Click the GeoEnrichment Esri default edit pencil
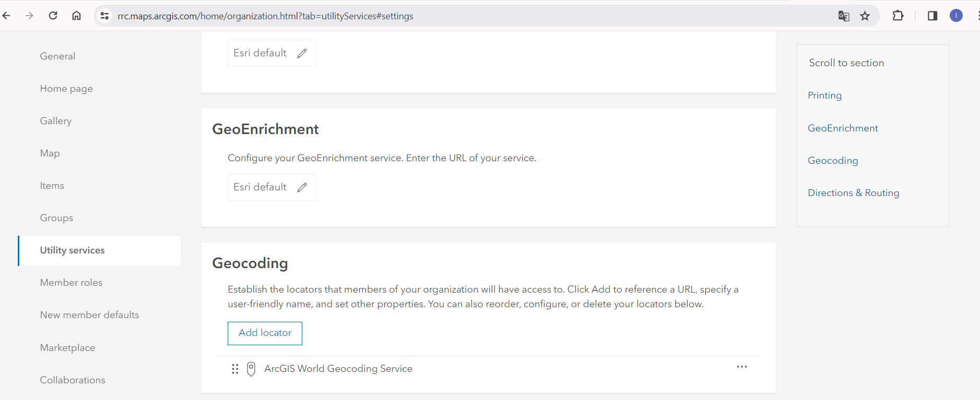This screenshot has width=980, height=400. click(x=302, y=187)
